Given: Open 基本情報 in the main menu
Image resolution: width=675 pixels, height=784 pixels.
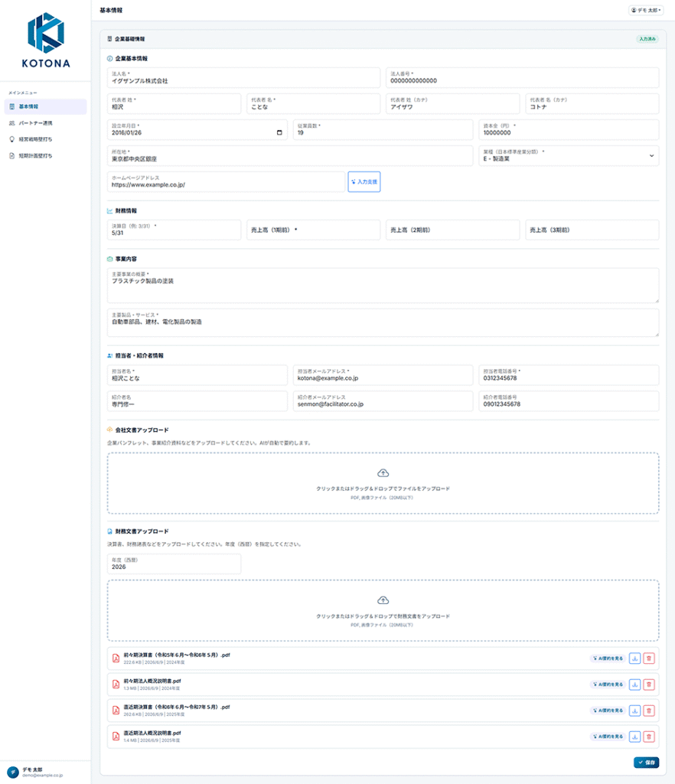Looking at the screenshot, I should [x=45, y=106].
